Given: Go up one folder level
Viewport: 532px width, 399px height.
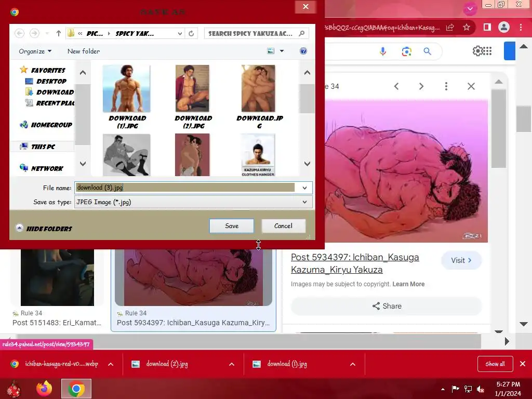Looking at the screenshot, I should pyautogui.click(x=59, y=33).
